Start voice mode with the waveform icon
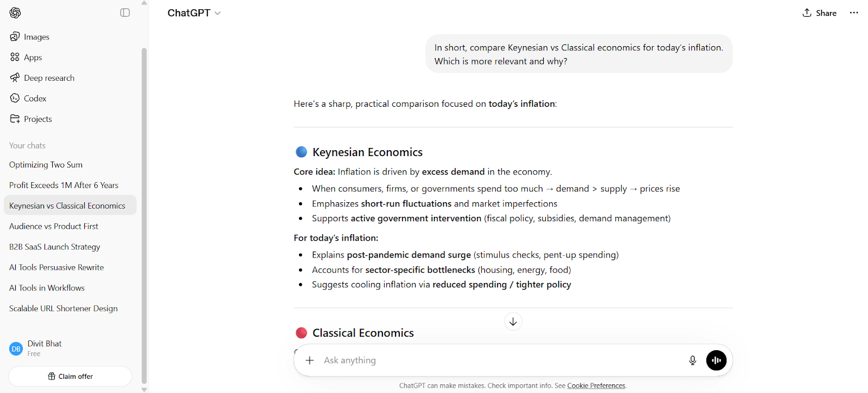Screen dimensions: 868x393 (x=716, y=360)
